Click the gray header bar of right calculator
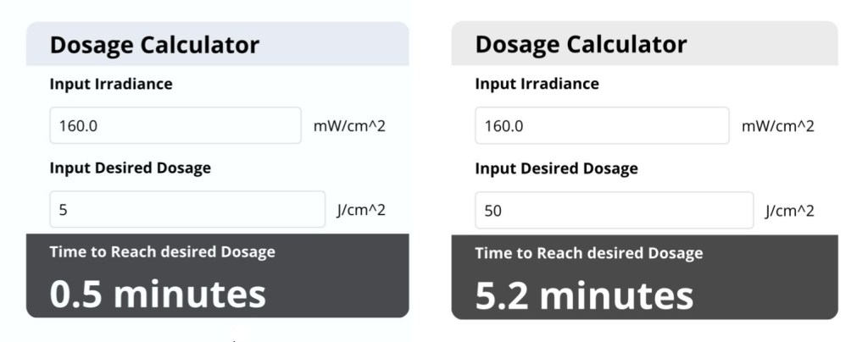The width and height of the screenshot is (868, 342). point(763,44)
